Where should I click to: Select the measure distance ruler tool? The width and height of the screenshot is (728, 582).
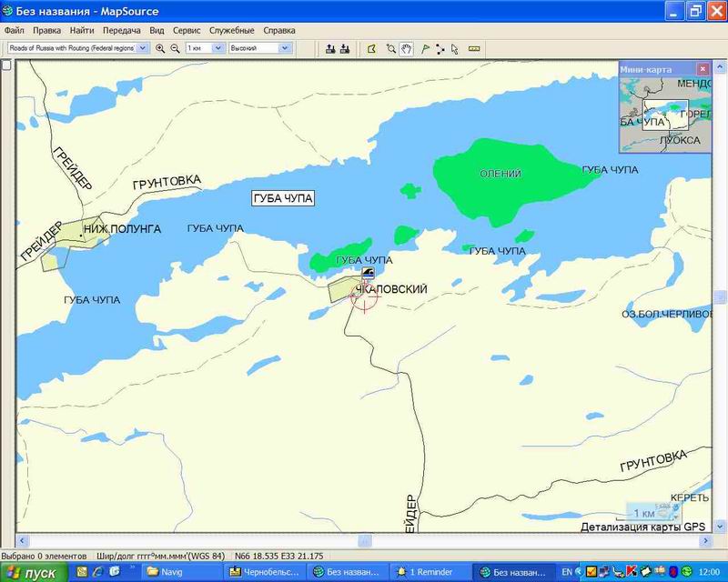474,48
